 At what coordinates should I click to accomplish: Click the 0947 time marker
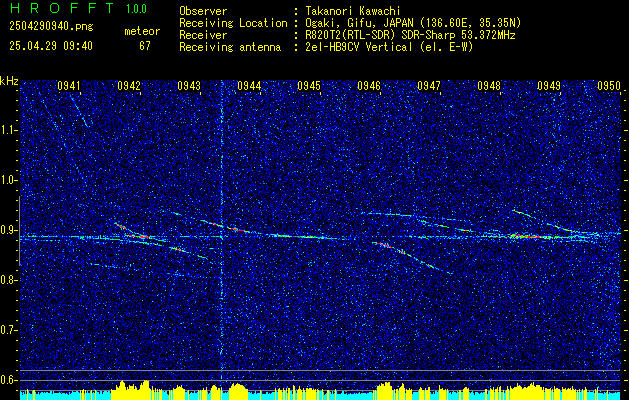point(429,86)
